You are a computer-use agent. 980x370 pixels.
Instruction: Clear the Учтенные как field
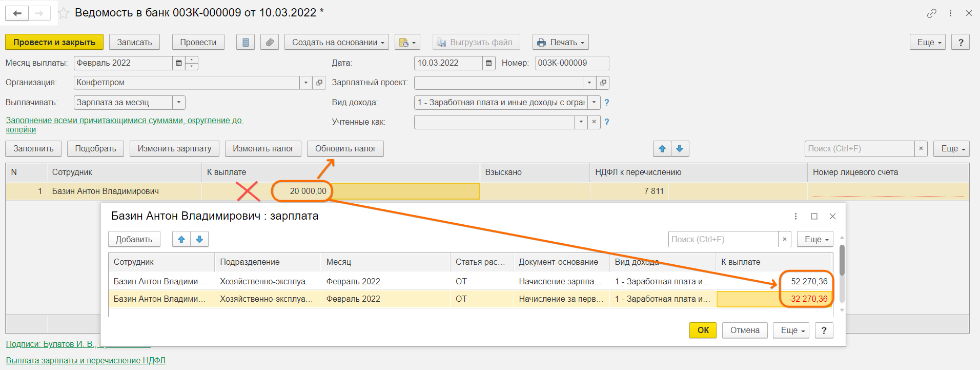click(x=594, y=122)
